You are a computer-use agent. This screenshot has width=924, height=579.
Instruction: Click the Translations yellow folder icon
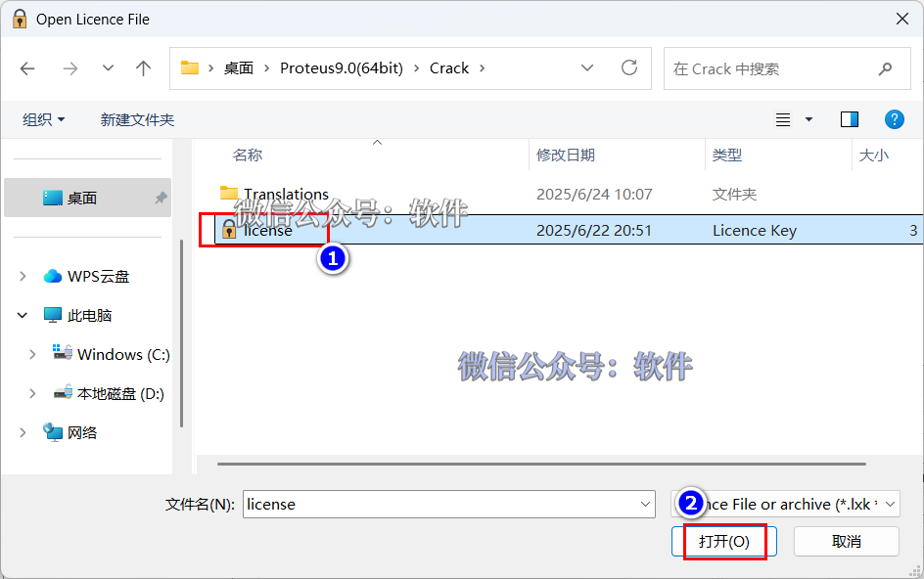(229, 193)
